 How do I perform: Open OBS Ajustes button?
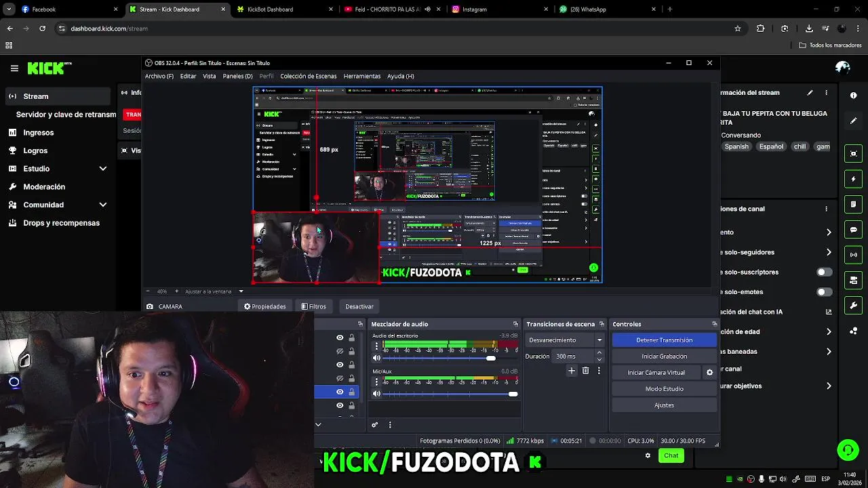665,405
